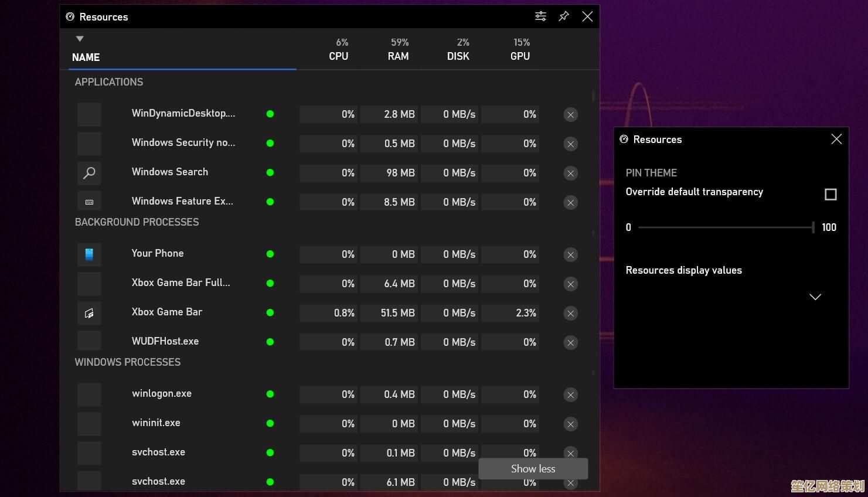This screenshot has width=868, height=497.
Task: End WUDFHost.exe process X icon
Action: [x=570, y=343]
